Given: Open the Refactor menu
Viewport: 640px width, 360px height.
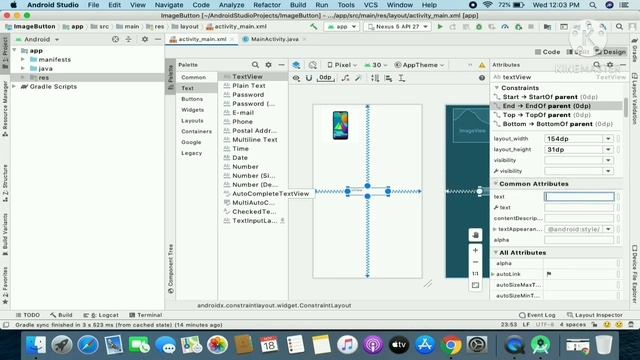Looking at the screenshot, I should click(267, 5).
